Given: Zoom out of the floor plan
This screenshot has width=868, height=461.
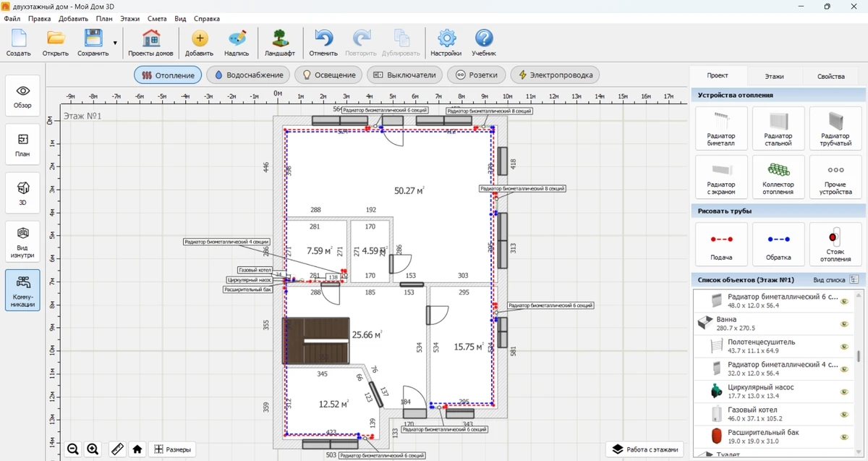Looking at the screenshot, I should point(73,449).
